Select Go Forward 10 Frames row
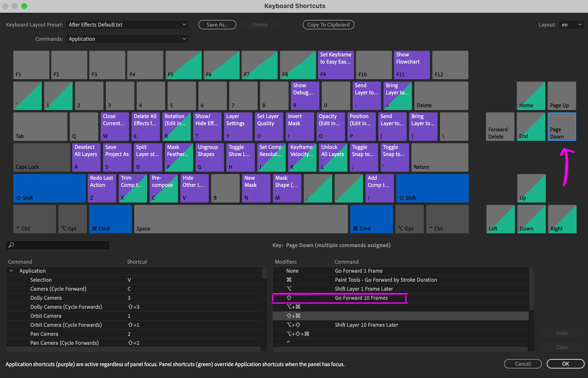The image size is (588, 378). pos(361,298)
